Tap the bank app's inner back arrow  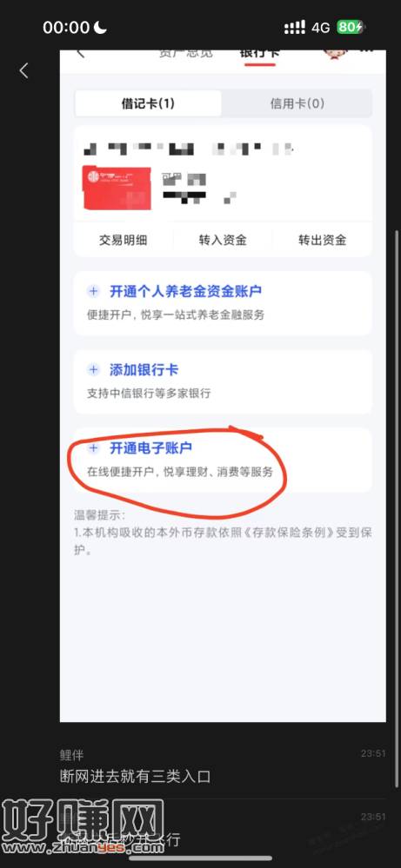pos(81,54)
